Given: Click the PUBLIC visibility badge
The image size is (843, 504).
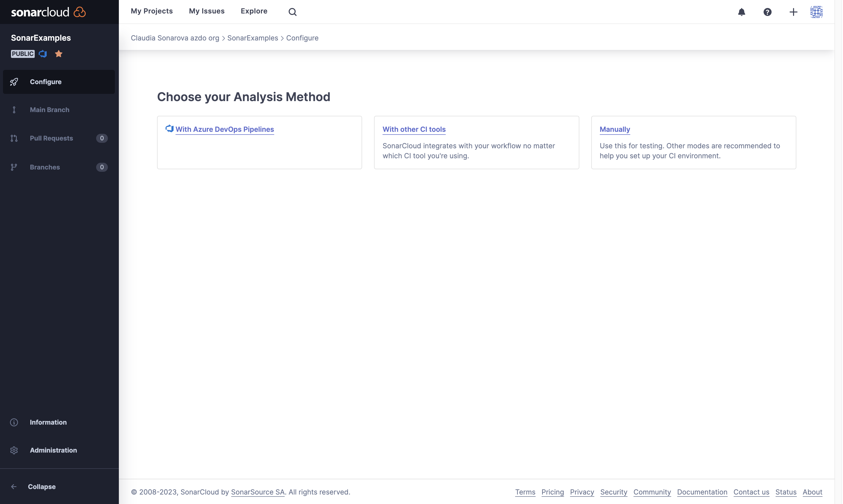Looking at the screenshot, I should click(x=23, y=54).
